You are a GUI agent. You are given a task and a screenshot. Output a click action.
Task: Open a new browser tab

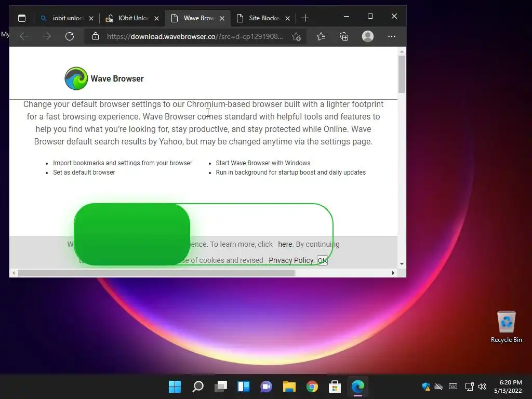(305, 18)
